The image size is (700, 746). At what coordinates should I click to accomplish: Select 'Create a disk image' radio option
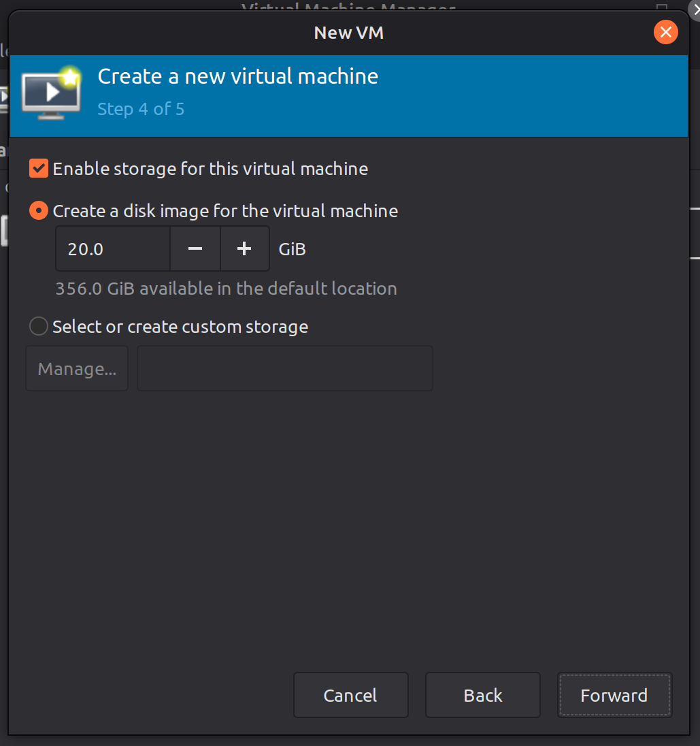39,211
